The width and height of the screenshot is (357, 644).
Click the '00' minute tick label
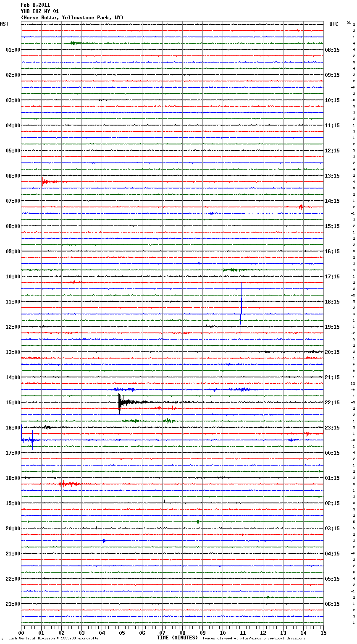coord(21,633)
